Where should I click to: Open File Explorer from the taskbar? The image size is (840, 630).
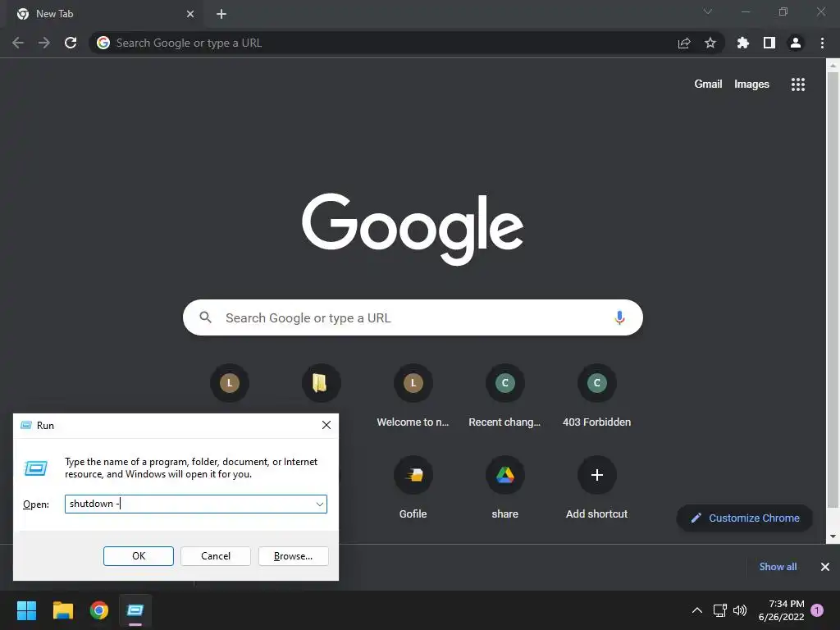click(x=62, y=610)
